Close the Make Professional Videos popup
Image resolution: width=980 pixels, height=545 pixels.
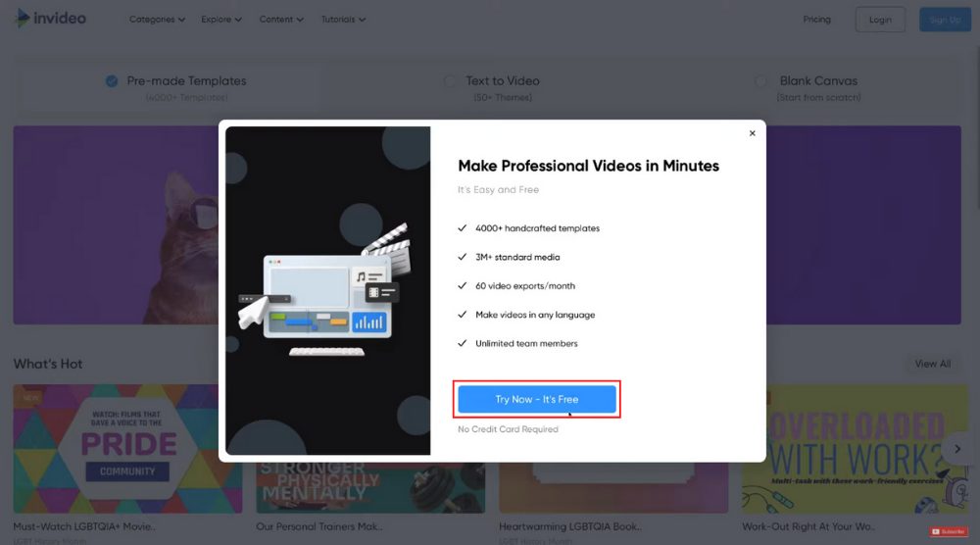tap(753, 133)
